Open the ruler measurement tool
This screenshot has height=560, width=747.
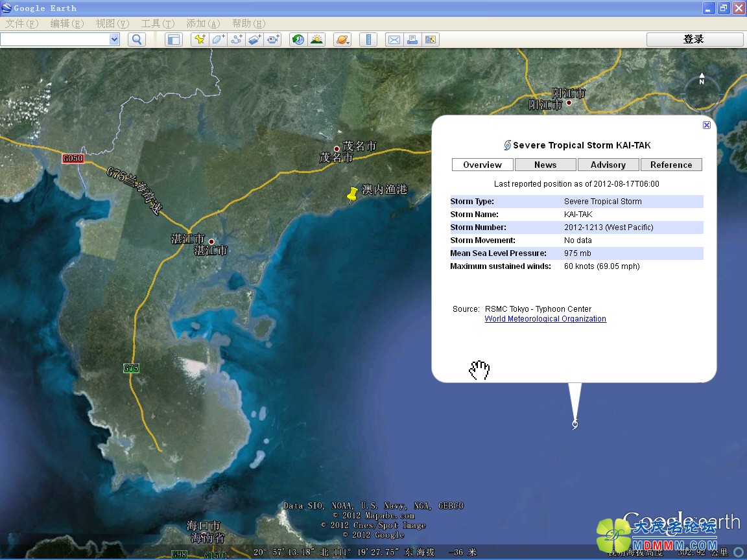(368, 40)
